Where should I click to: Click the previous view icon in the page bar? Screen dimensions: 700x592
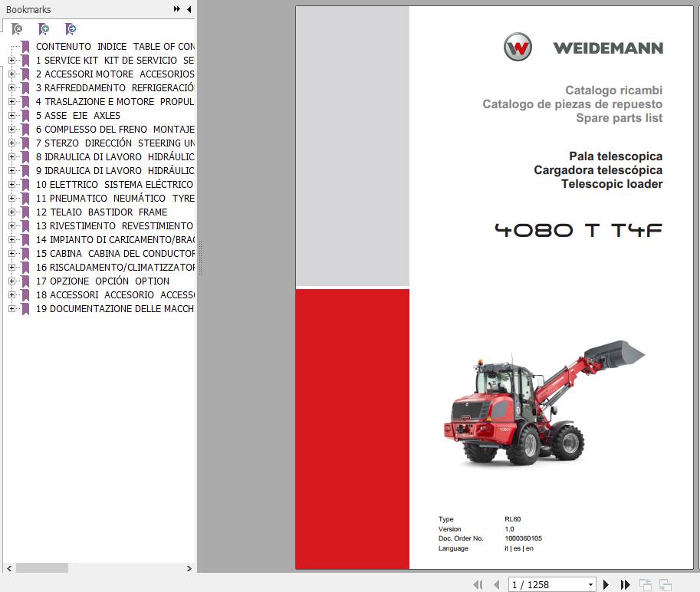pos(646,584)
